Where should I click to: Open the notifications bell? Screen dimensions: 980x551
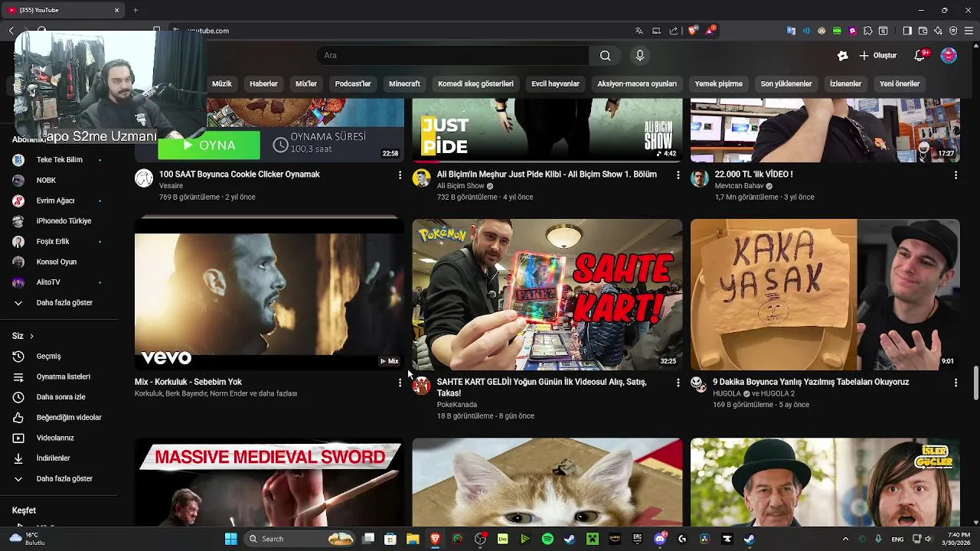pos(920,55)
